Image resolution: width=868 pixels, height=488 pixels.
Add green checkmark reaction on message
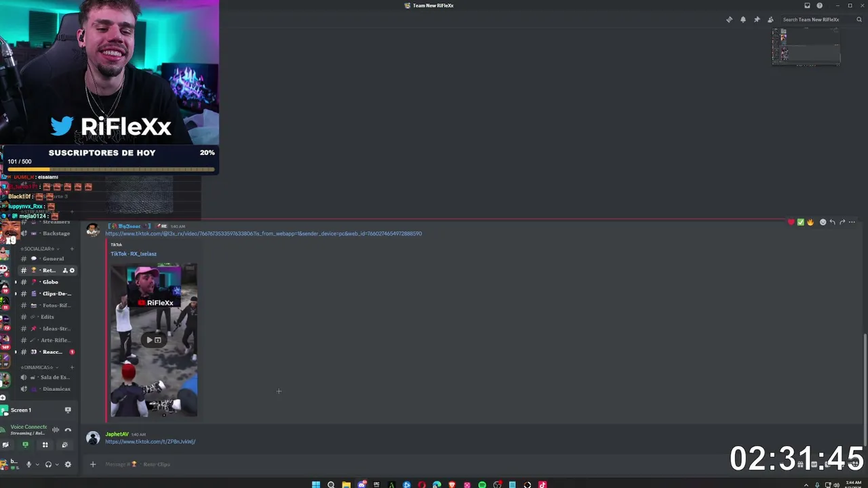(800, 222)
